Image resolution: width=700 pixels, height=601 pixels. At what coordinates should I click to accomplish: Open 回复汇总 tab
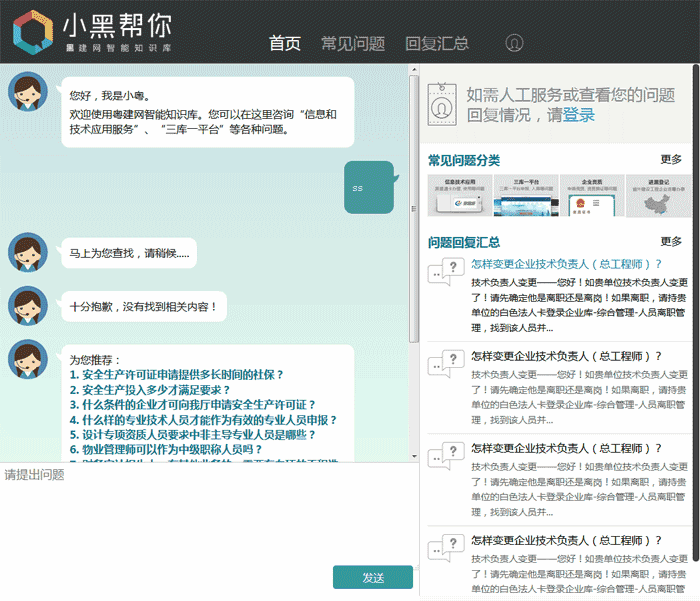[x=437, y=43]
